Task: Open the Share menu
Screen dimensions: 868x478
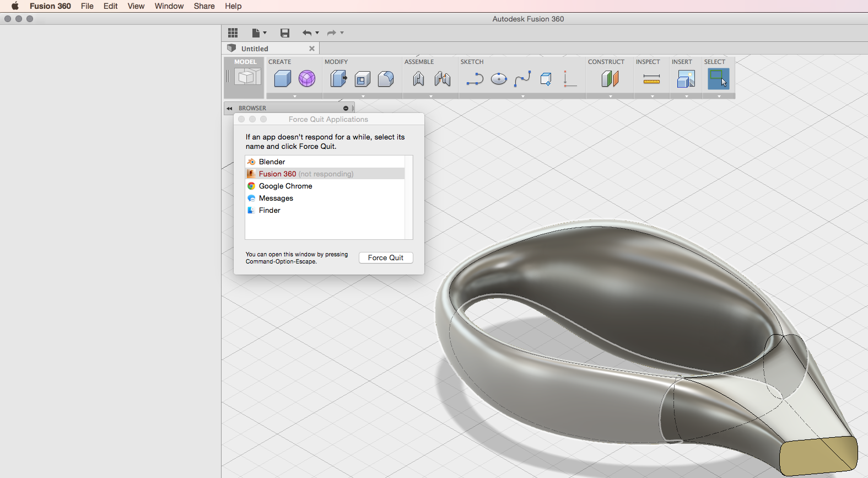Action: [204, 6]
